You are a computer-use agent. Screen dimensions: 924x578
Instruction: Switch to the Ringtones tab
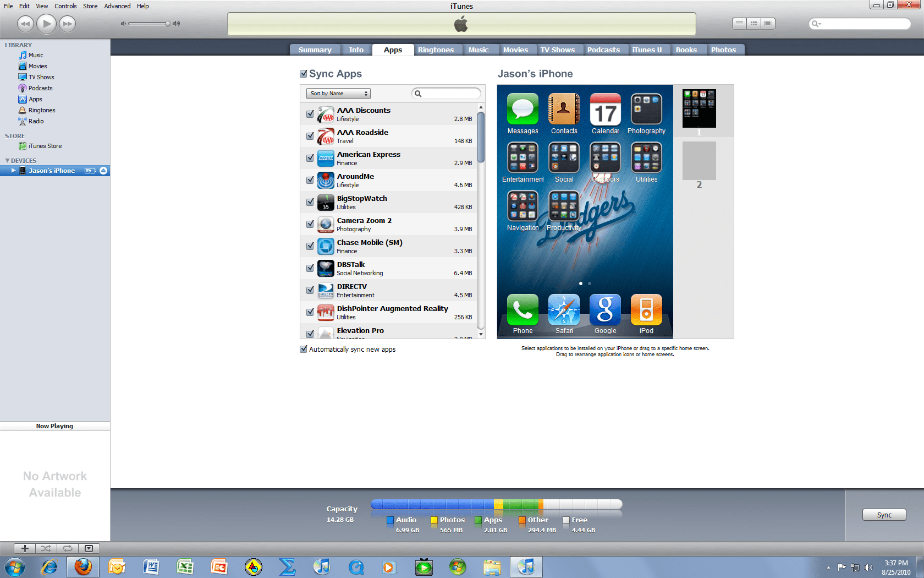tap(436, 50)
